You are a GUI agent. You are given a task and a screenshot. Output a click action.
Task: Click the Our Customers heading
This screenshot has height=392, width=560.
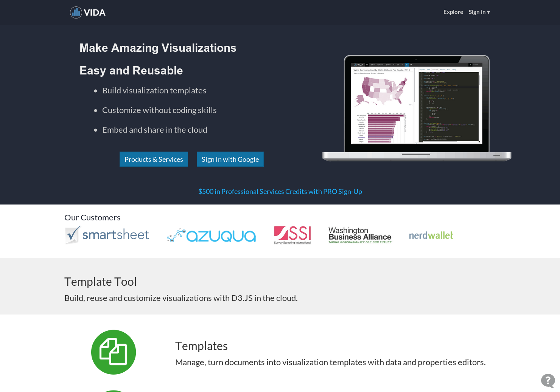coord(92,217)
